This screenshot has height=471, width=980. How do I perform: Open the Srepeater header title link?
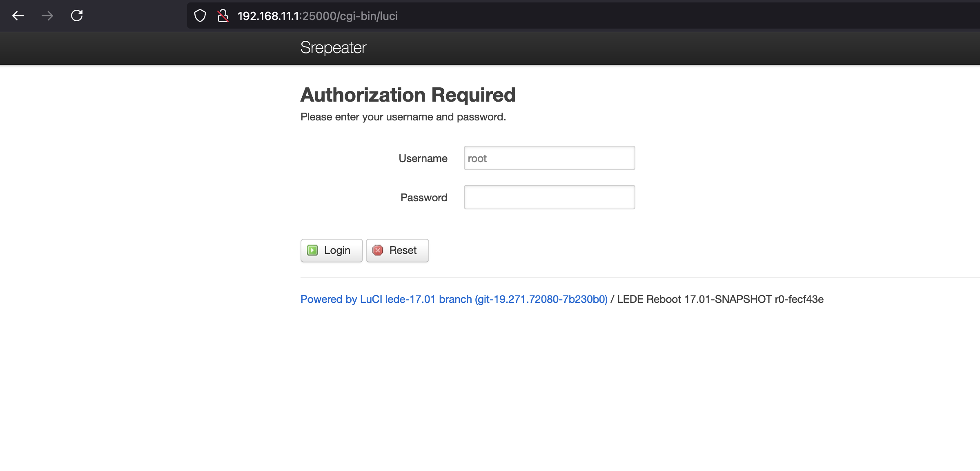tap(333, 48)
